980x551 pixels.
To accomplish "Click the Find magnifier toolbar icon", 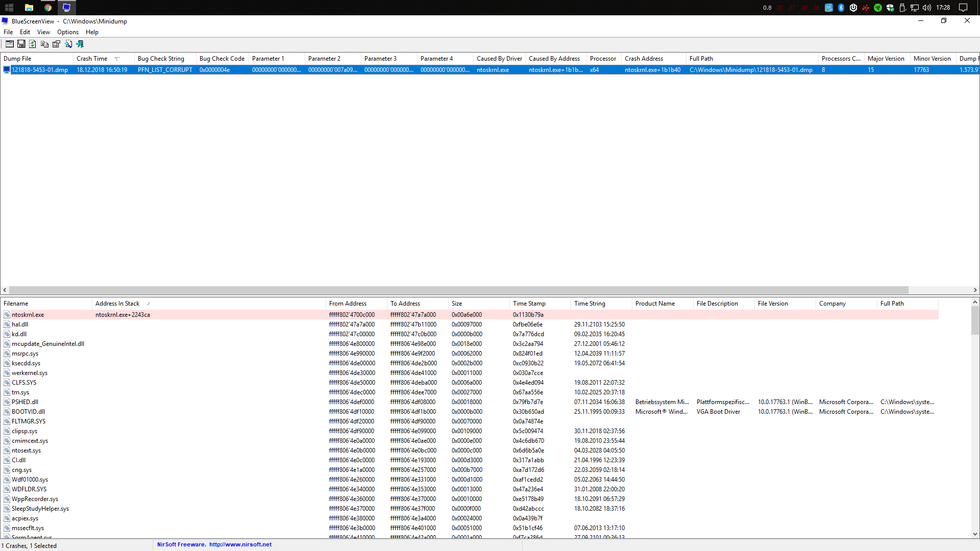I will point(68,44).
